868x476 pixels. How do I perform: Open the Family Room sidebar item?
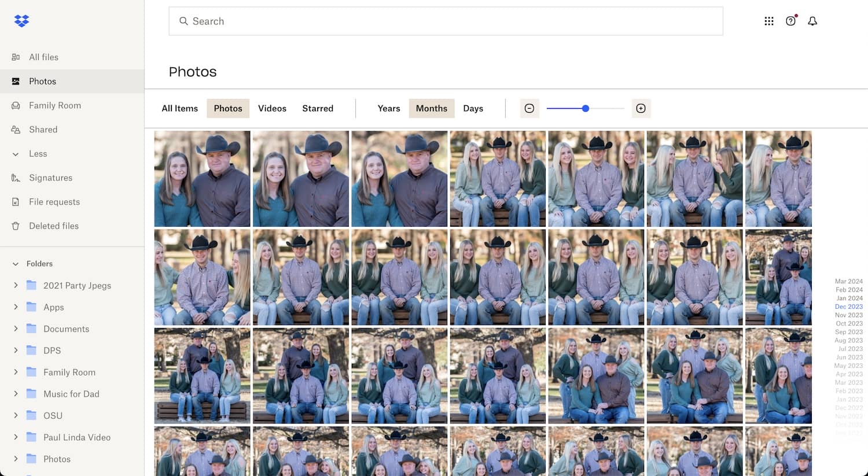click(x=55, y=105)
